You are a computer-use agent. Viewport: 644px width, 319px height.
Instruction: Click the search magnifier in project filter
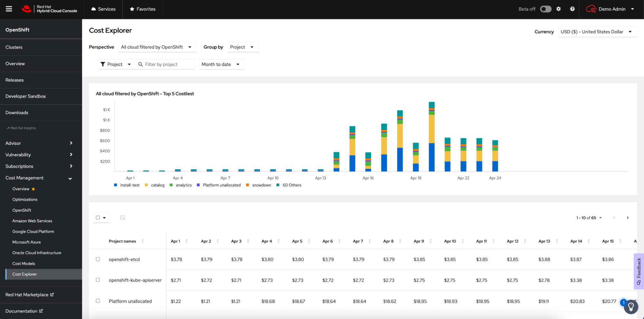tap(140, 64)
